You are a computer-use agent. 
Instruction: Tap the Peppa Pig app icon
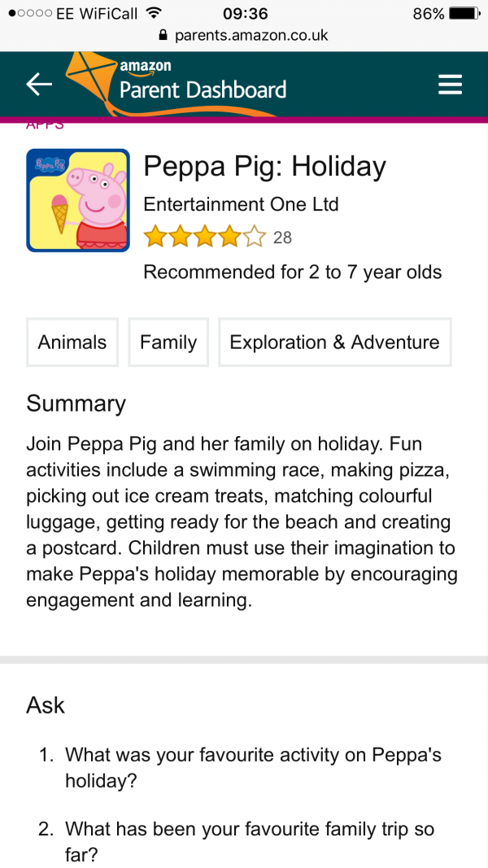(x=78, y=200)
